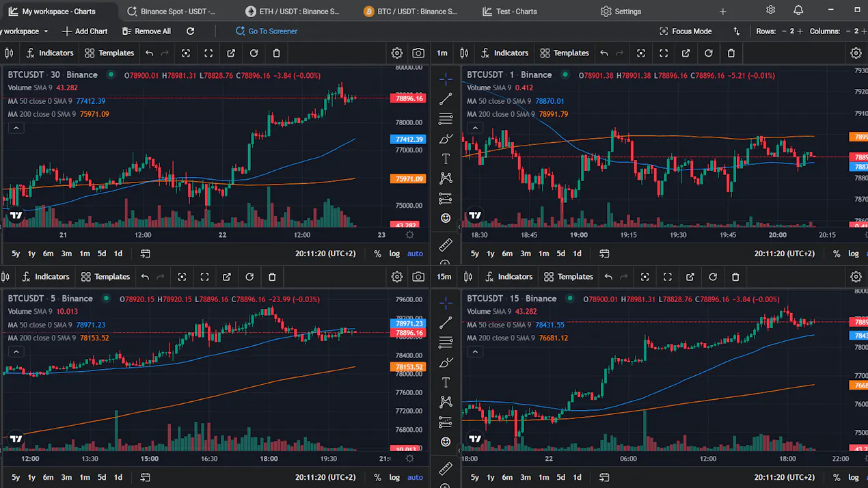This screenshot has height=488, width=868.
Task: Switch to Test - Charts tab
Action: 510,11
